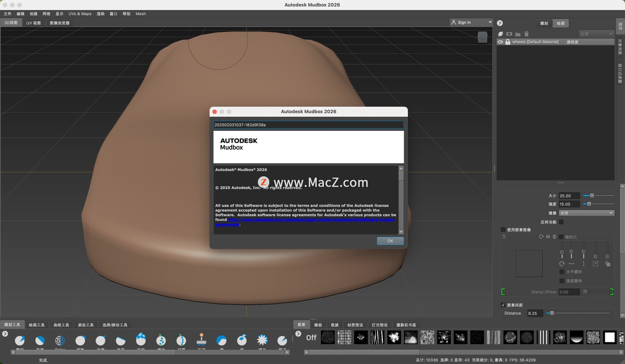Viewport: 625px width, 364px height.
Task: Expand the sculpt tools tray arrow
Action: (x=5, y=334)
